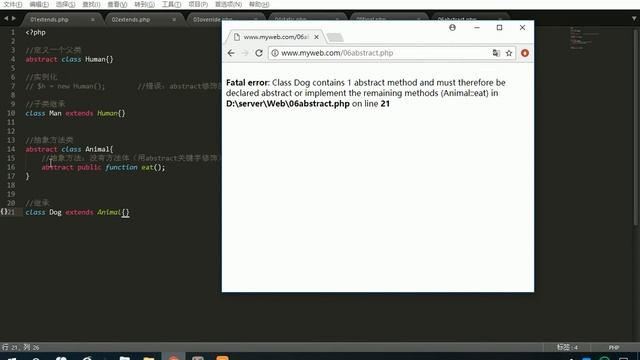Click the 'function' keyword on line 16

click(x=121, y=167)
